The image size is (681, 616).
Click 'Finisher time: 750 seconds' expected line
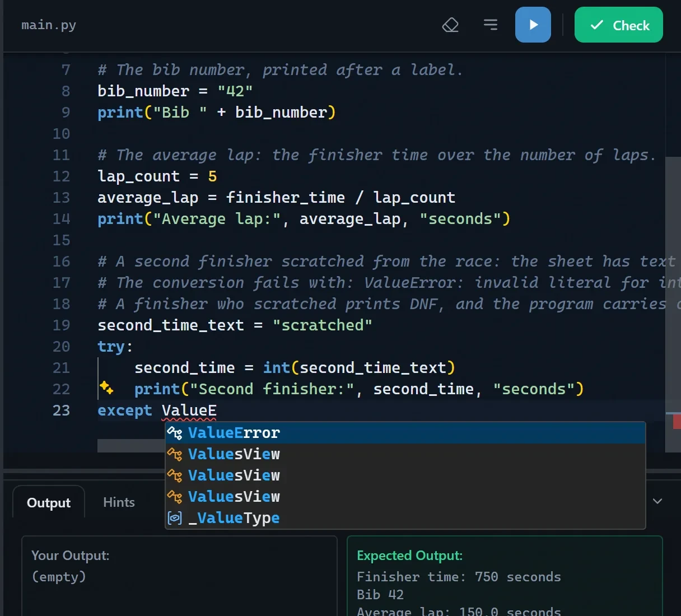pyautogui.click(x=459, y=577)
